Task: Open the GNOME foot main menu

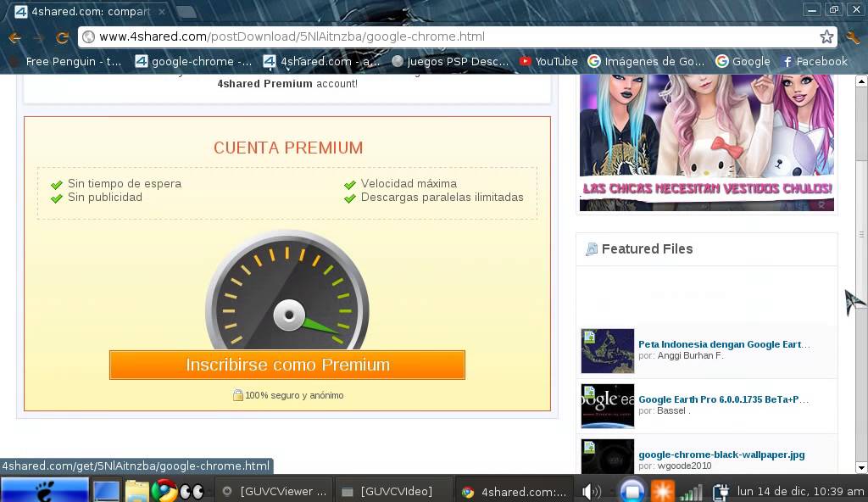Action: [44, 490]
